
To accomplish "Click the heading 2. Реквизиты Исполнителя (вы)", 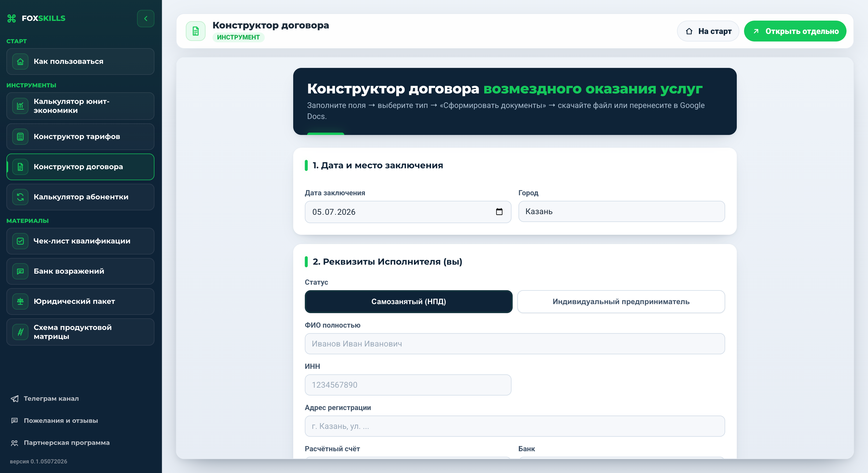I will 387,262.
